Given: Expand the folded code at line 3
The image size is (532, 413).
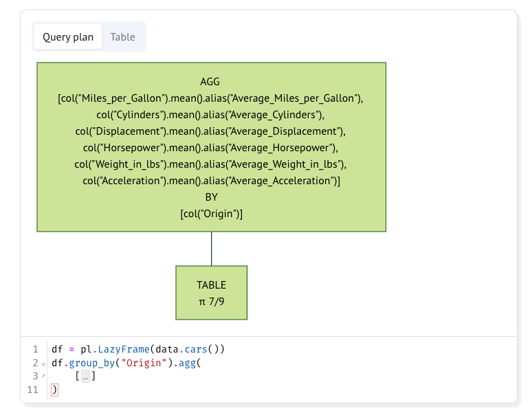Looking at the screenshot, I should (x=44, y=376).
